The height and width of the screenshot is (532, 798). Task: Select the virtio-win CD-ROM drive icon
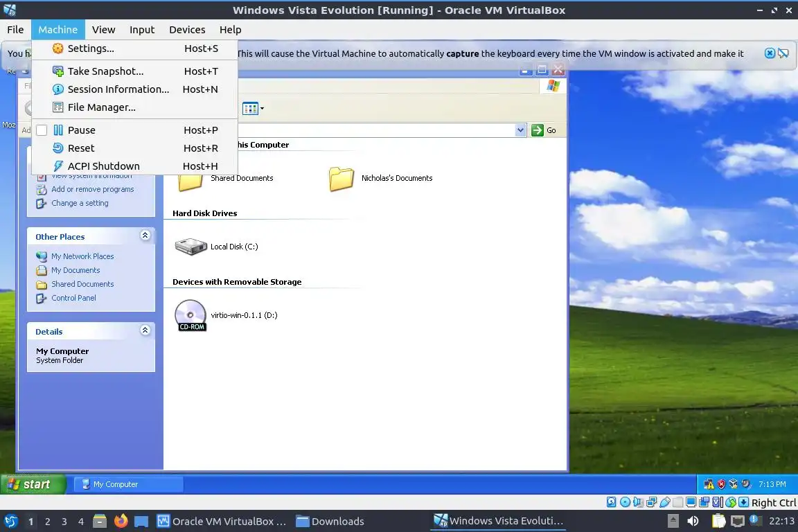(191, 315)
